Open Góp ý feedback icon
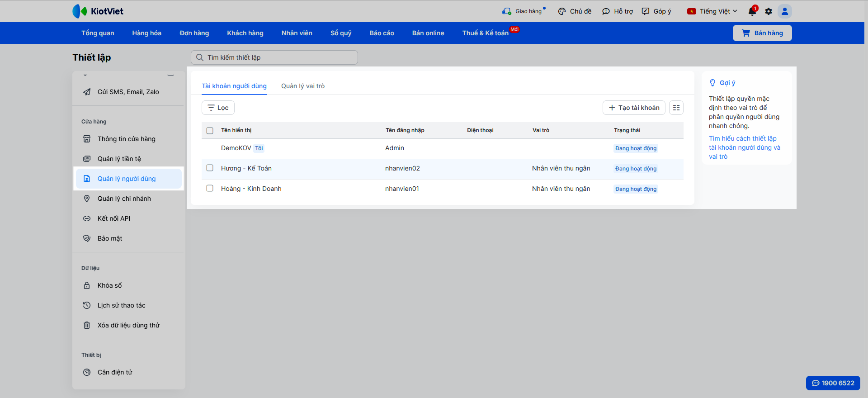This screenshot has height=398, width=868. (646, 11)
